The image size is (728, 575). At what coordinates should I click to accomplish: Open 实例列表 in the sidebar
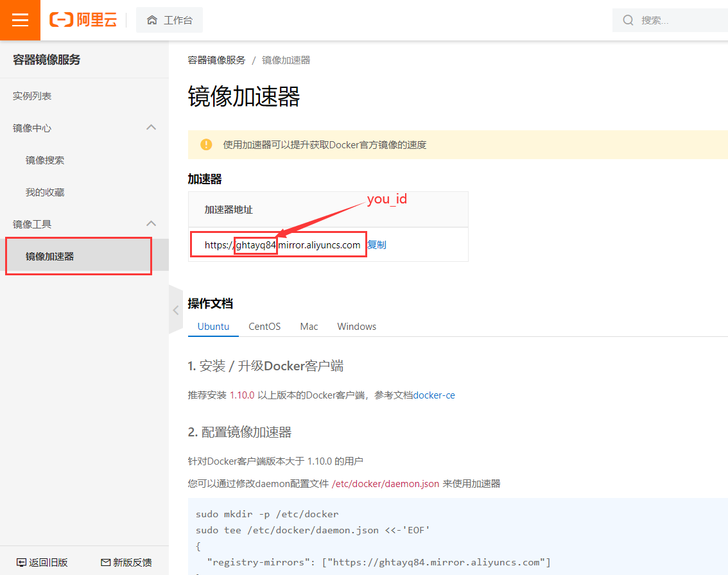[x=32, y=96]
